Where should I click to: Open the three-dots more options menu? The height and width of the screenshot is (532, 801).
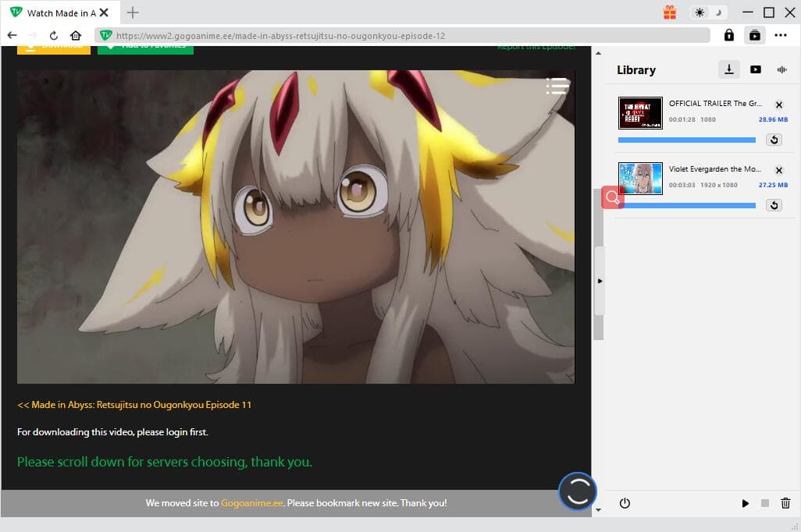(781, 35)
